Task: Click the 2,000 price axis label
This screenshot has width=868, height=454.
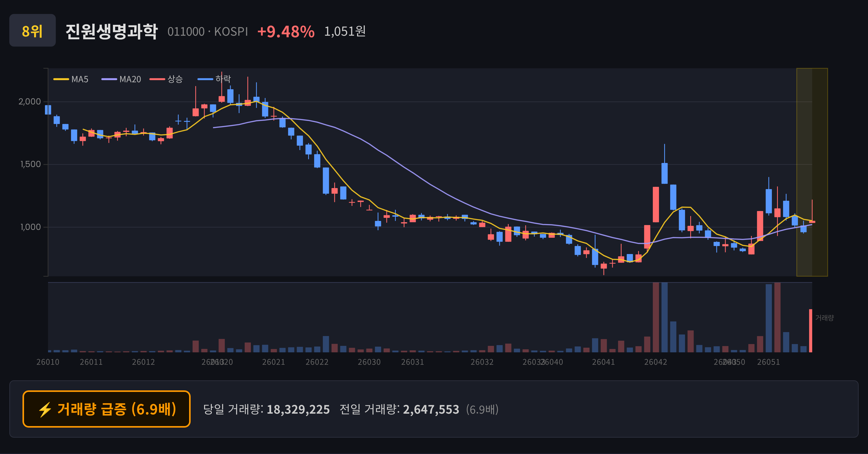Action: tap(30, 101)
